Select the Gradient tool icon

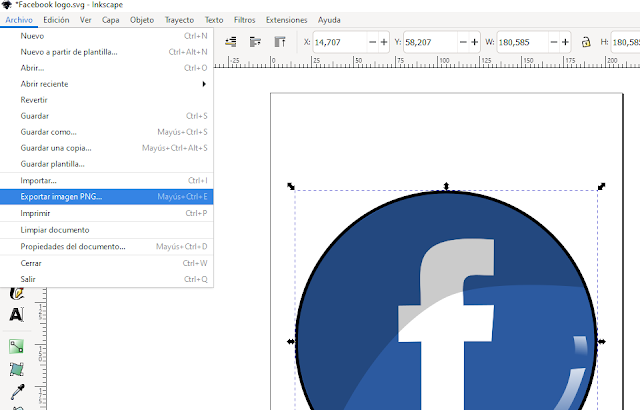point(17,346)
